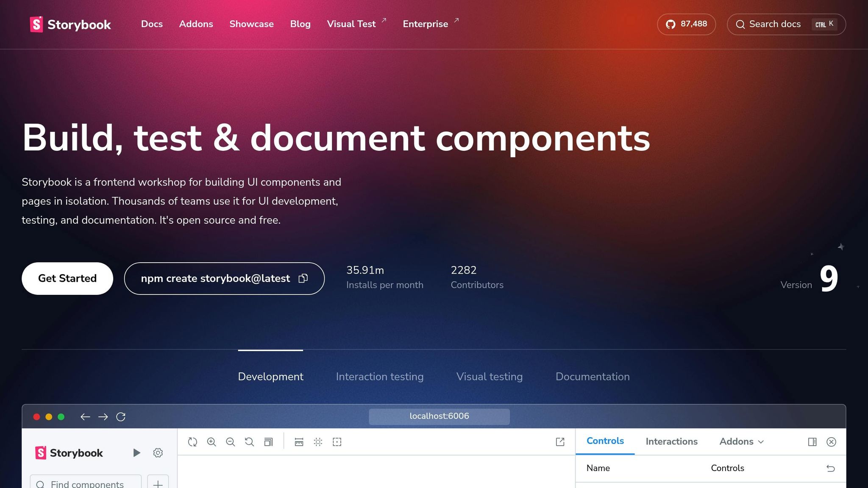The height and width of the screenshot is (488, 868).
Task: Toggle the measure ruler tool
Action: tap(299, 442)
